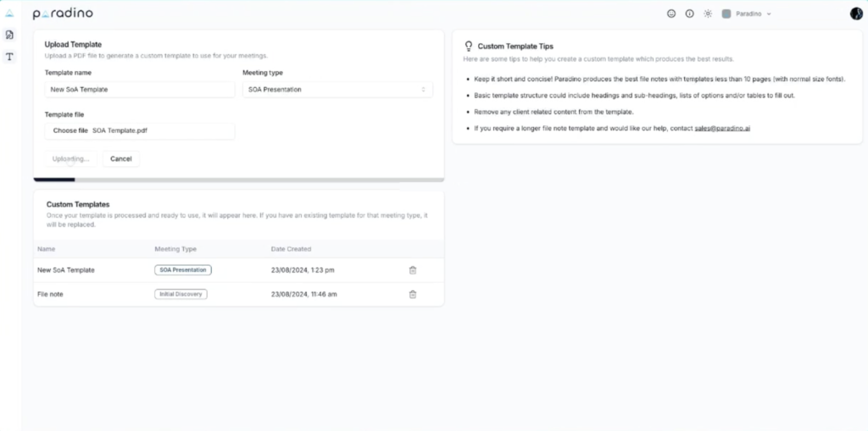
Task: Click the lightbulb Custom Template Tips icon
Action: [468, 46]
